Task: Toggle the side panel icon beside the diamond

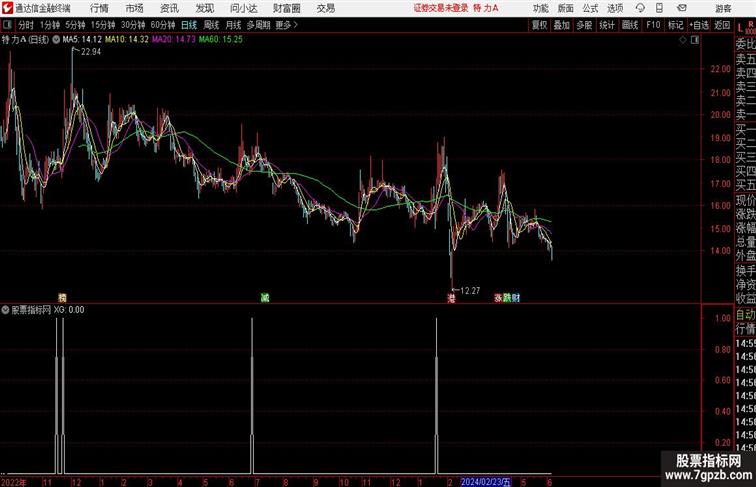Action: click(x=695, y=40)
